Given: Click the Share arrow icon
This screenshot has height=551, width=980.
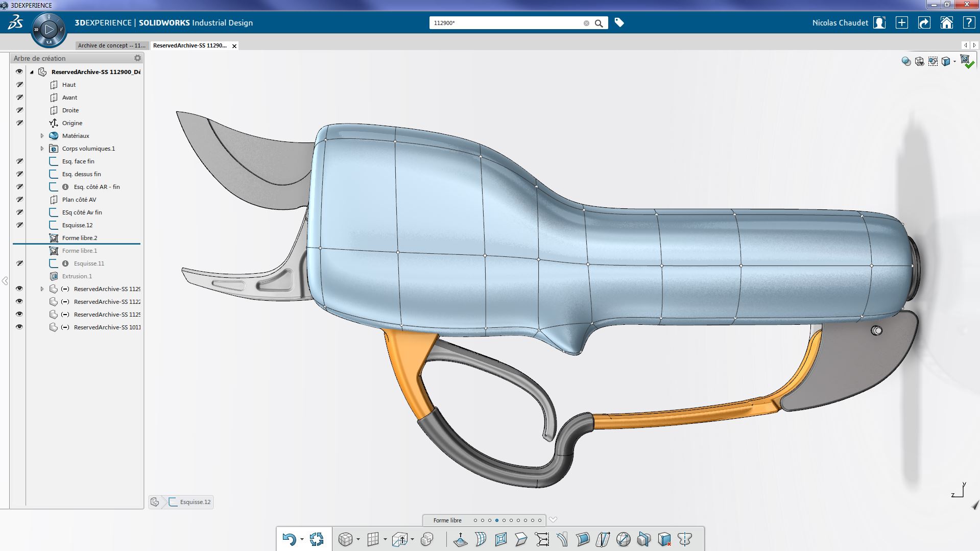Looking at the screenshot, I should pyautogui.click(x=924, y=23).
